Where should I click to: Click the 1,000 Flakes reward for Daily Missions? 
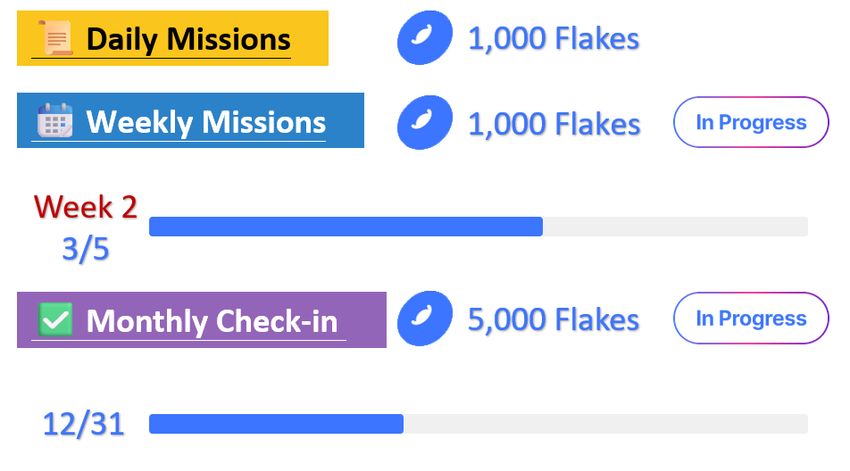[x=553, y=40]
